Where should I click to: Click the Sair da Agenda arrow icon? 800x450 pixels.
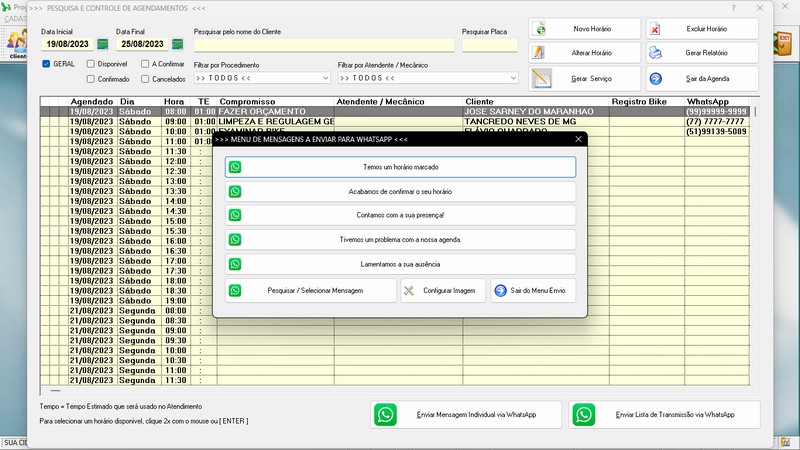656,79
